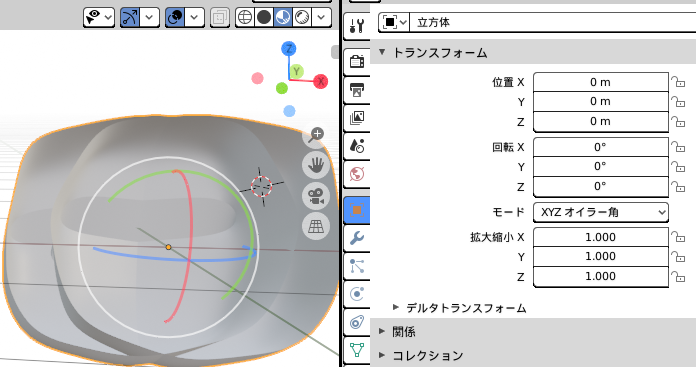Select the Object properties tab
Image resolution: width=696 pixels, height=367 pixels.
(357, 210)
